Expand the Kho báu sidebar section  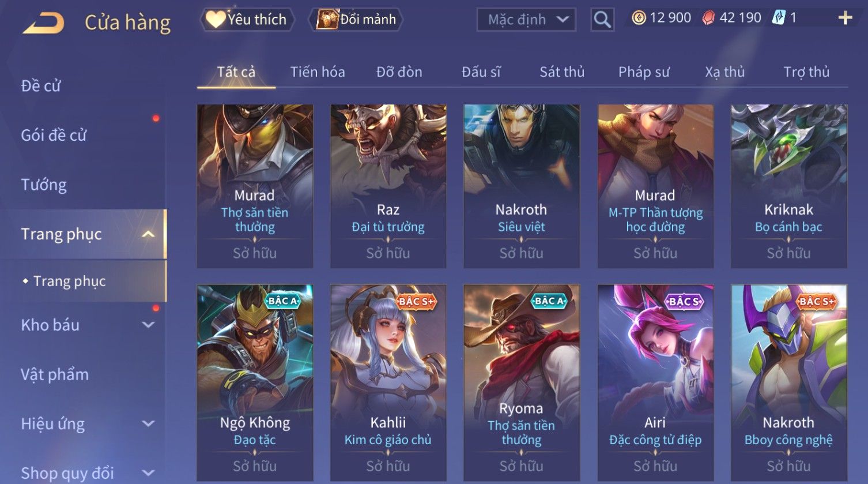click(148, 325)
